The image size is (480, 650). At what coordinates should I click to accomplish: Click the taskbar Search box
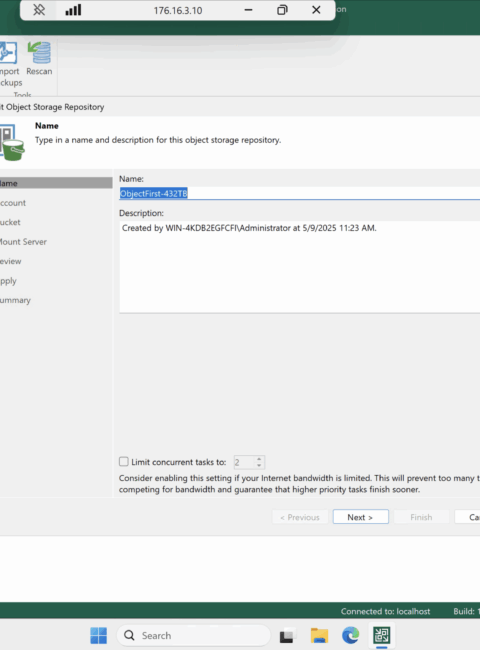click(x=194, y=635)
